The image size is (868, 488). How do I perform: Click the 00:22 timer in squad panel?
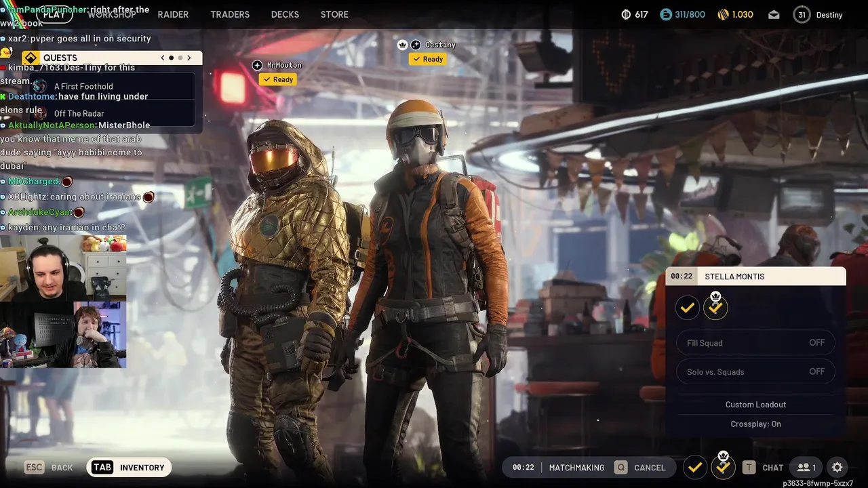pos(682,277)
